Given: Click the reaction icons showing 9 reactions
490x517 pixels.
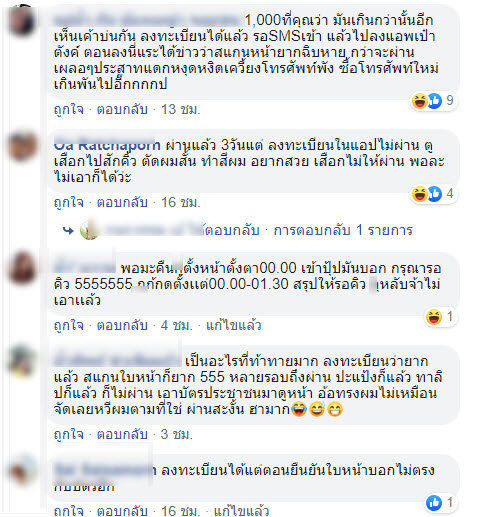Looking at the screenshot, I should pyautogui.click(x=434, y=100).
